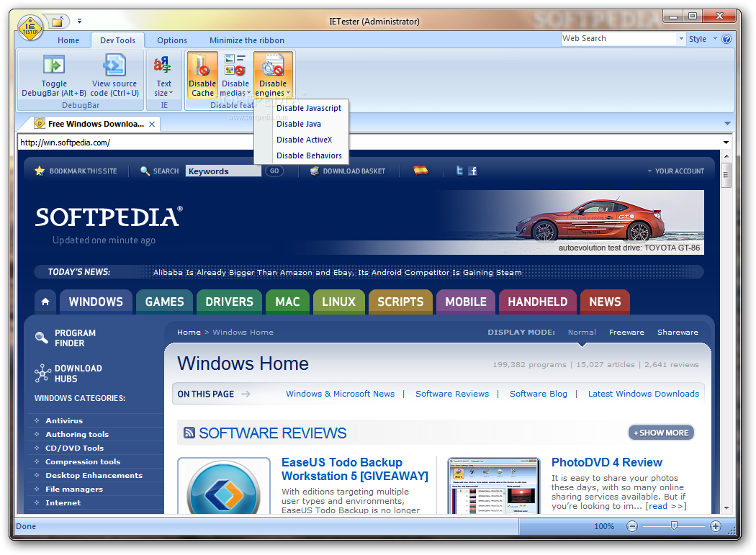Screen dimensions: 756x555
Task: Choose Disable ActiveX from the menu
Action: pyautogui.click(x=305, y=140)
